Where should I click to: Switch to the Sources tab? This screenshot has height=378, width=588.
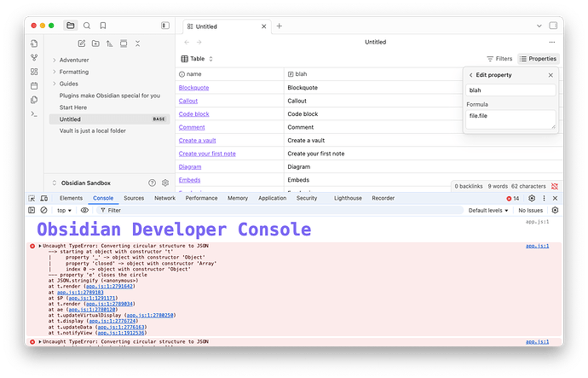[x=134, y=198]
